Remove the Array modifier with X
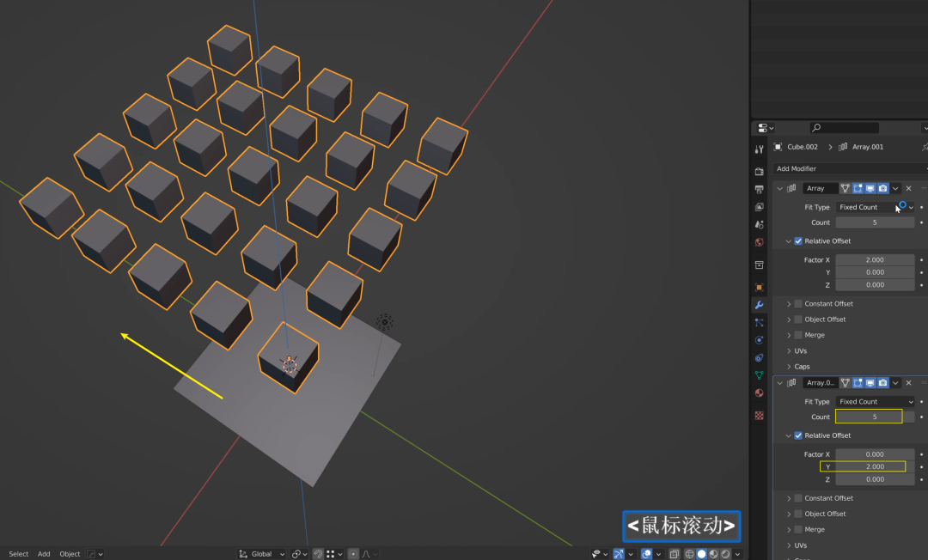Image resolution: width=928 pixels, height=560 pixels. click(x=908, y=188)
